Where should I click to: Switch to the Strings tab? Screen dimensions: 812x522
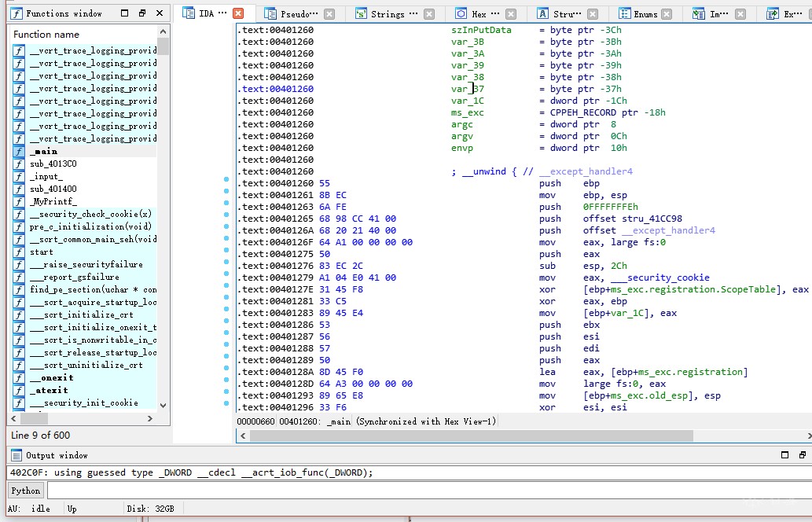click(x=387, y=14)
